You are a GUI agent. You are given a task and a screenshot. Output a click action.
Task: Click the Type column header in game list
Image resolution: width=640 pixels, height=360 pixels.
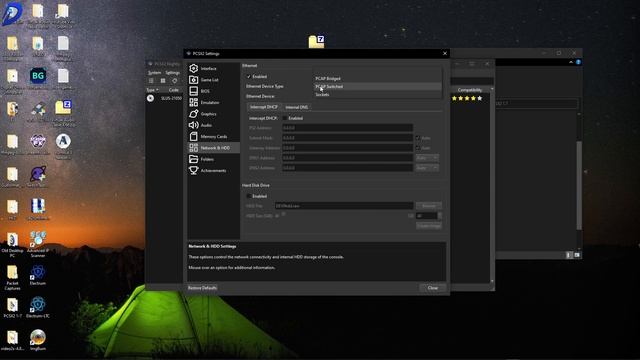pyautogui.click(x=152, y=90)
